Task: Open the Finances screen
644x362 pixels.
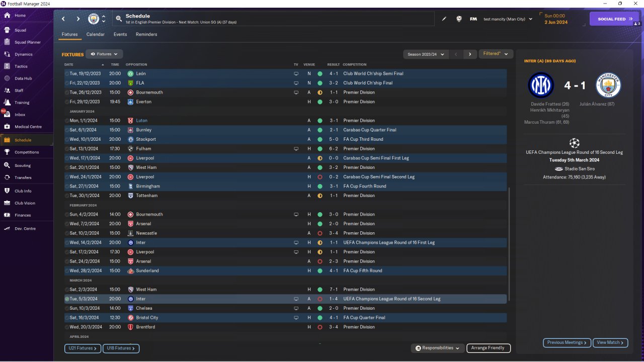Action: point(23,215)
